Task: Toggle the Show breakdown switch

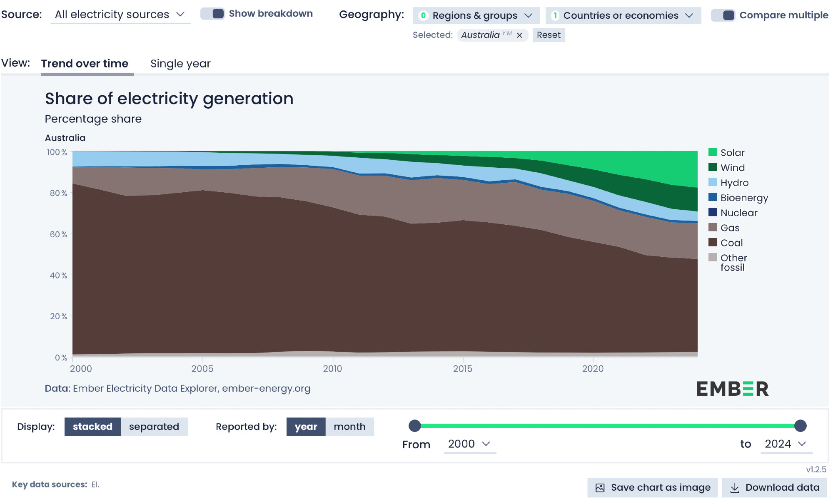Action: (x=213, y=14)
